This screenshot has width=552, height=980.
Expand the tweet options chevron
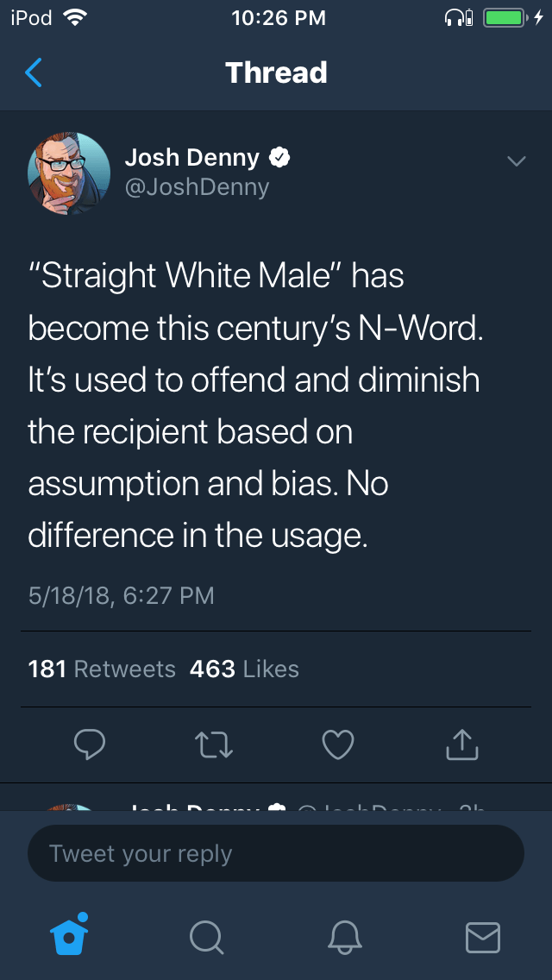point(516,161)
